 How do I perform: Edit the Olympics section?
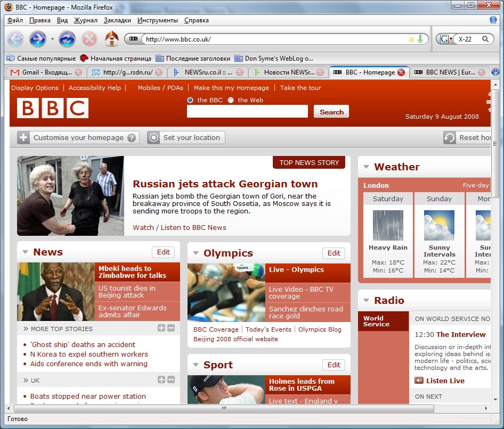coord(334,253)
